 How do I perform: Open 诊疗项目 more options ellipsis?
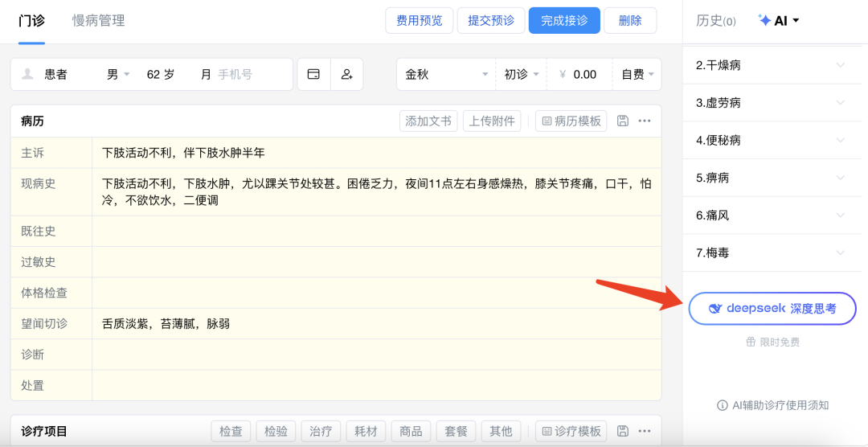pos(645,431)
